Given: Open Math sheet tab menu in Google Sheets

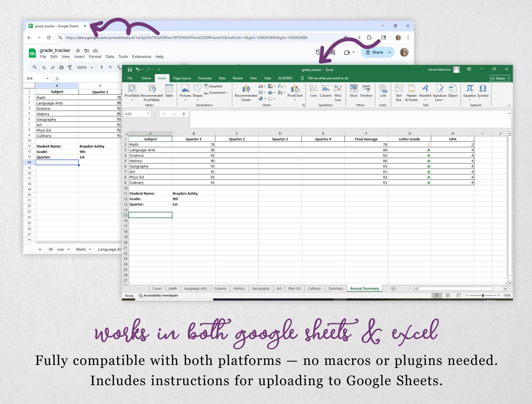Looking at the screenshot, I should point(90,249).
